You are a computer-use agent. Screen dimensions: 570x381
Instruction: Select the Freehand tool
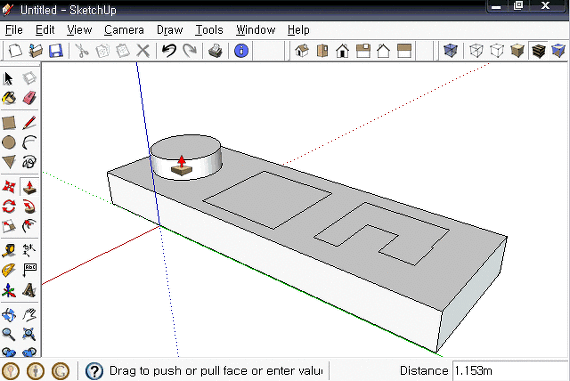(x=29, y=162)
